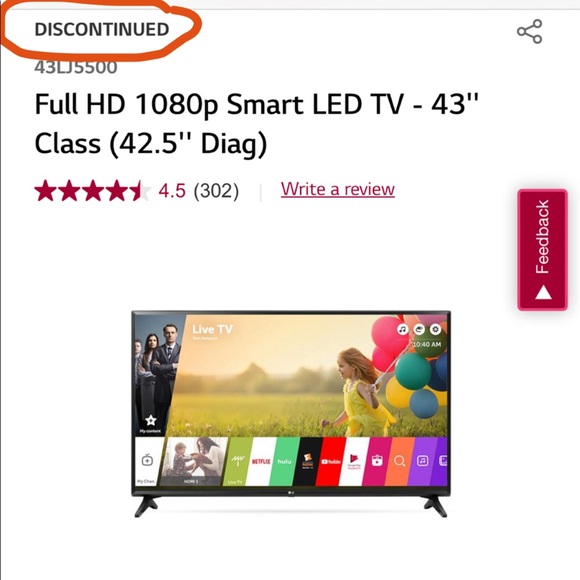
Task: Click the orange search tile on TV
Action: (399, 461)
